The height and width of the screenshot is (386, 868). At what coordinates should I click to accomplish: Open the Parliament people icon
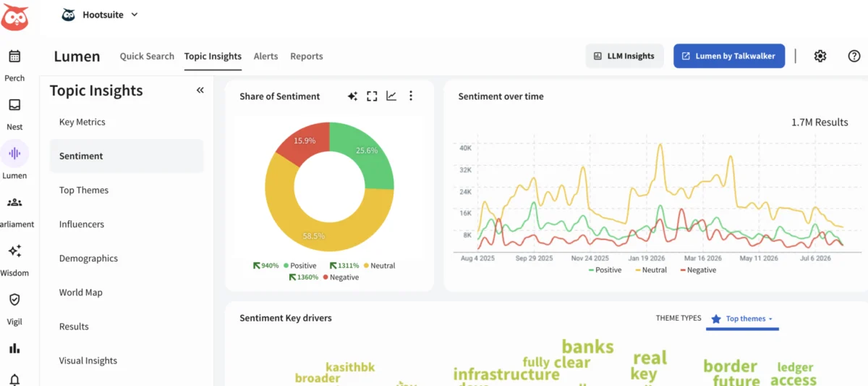click(x=14, y=202)
